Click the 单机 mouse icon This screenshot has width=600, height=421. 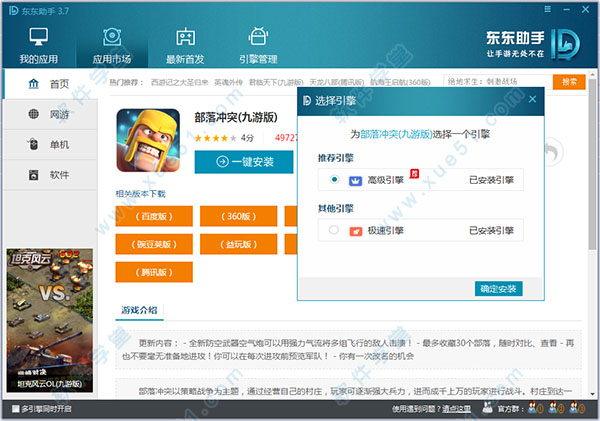coord(33,144)
